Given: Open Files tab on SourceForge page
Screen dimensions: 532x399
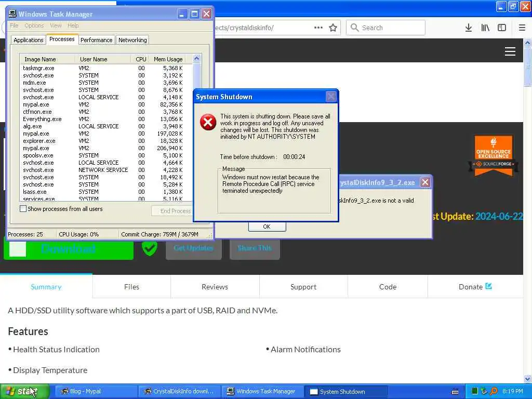Looking at the screenshot, I should [x=131, y=287].
